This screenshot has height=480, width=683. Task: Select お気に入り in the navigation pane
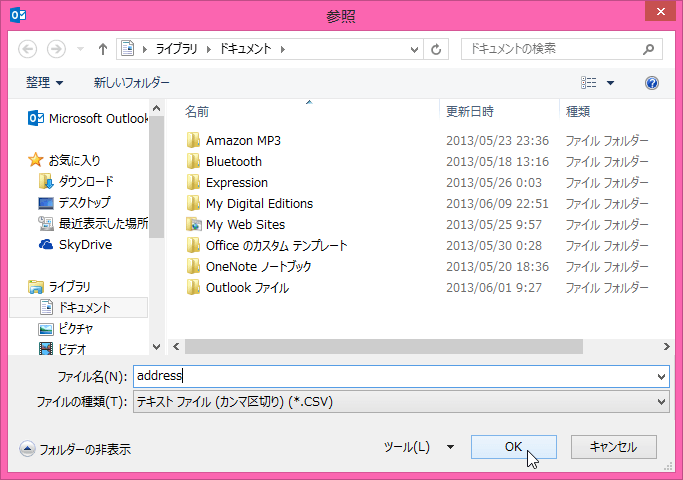coord(64,160)
